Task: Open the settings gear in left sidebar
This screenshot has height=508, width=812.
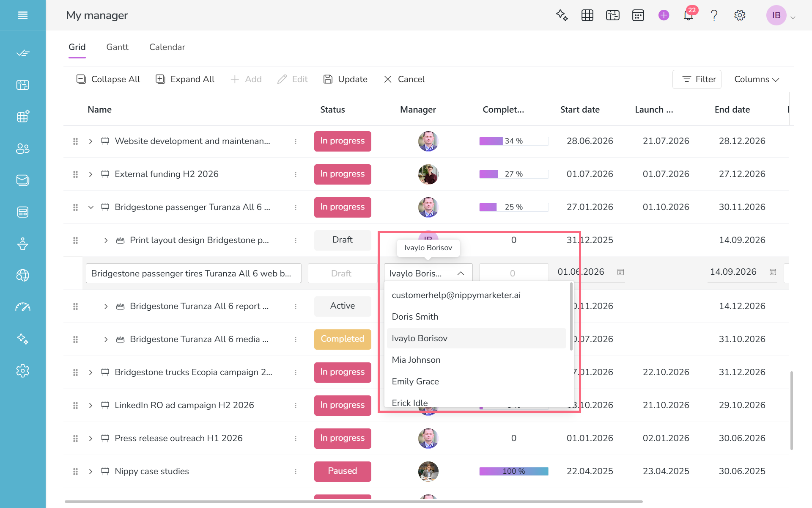Action: coord(23,371)
